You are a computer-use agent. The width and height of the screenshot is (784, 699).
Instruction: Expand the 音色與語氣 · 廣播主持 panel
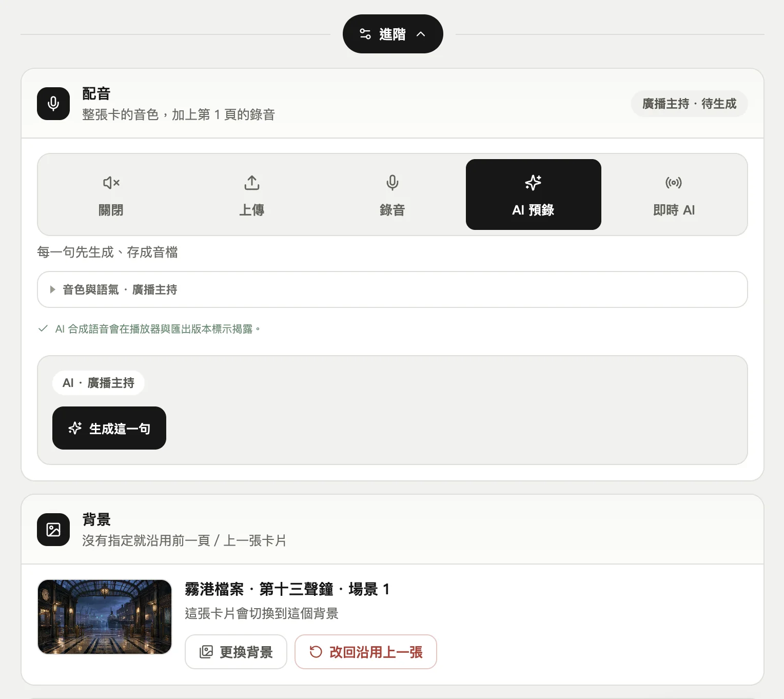393,289
